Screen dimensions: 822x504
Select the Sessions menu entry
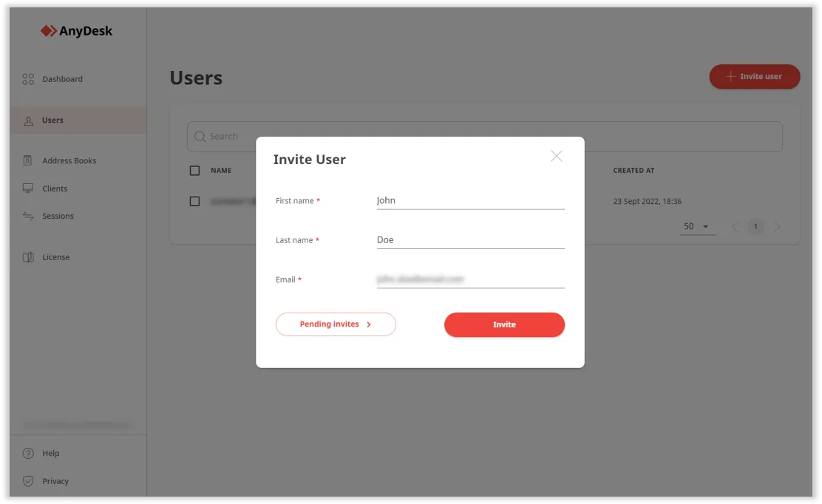(x=59, y=216)
